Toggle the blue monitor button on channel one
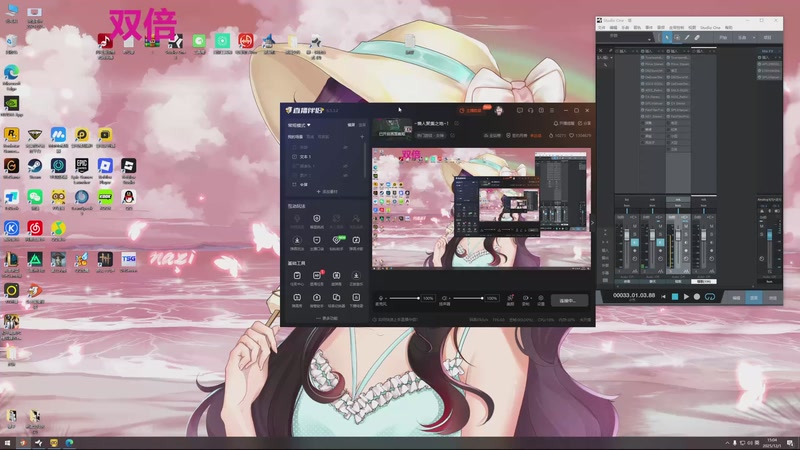 [635, 243]
